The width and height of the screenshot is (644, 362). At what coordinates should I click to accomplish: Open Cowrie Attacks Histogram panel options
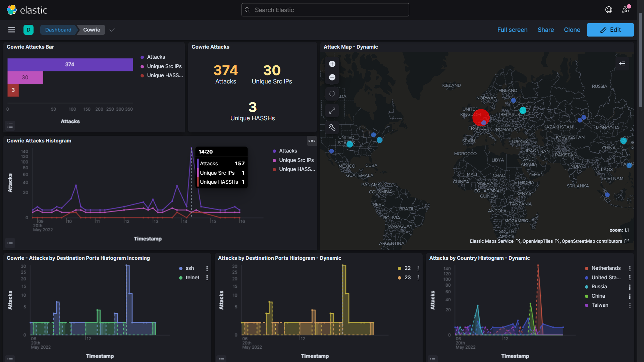(312, 141)
